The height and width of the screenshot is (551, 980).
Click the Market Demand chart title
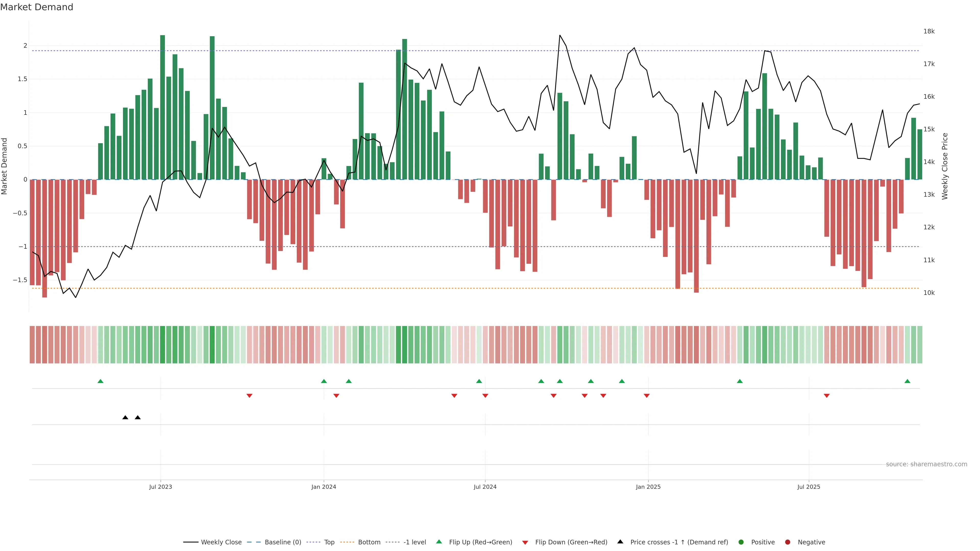pos(36,7)
